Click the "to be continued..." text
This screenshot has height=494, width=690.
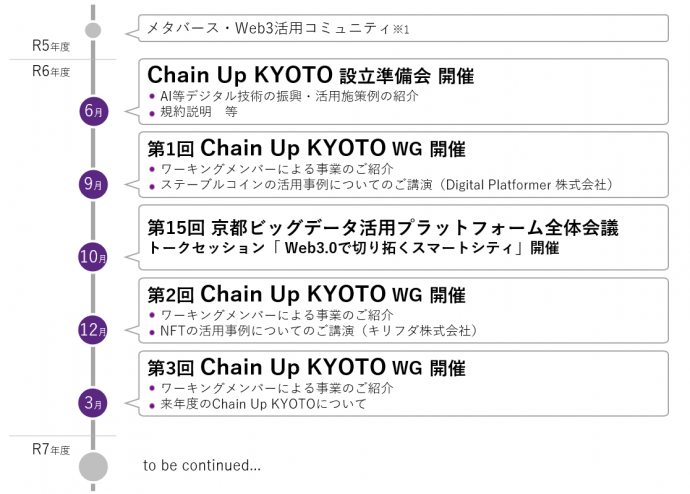202,465
